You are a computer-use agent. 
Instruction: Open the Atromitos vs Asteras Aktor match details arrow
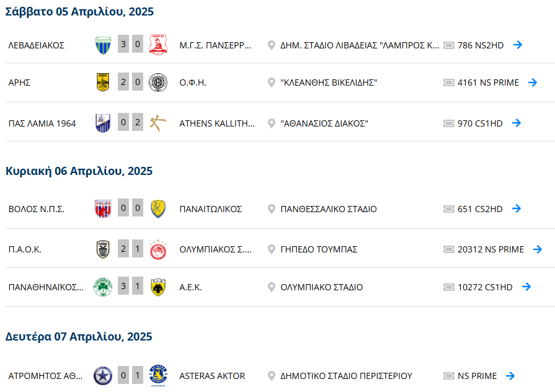point(510,376)
